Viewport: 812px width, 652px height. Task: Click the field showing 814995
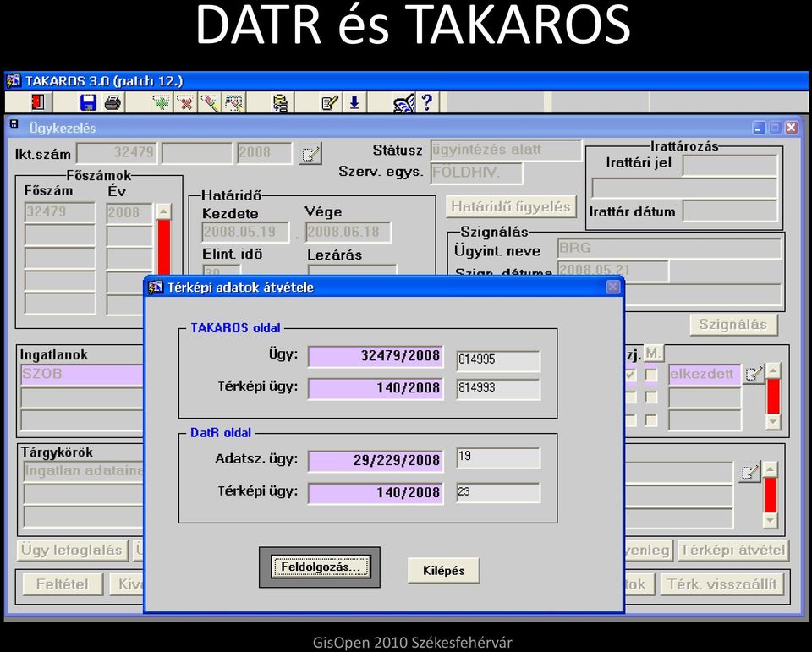point(498,360)
